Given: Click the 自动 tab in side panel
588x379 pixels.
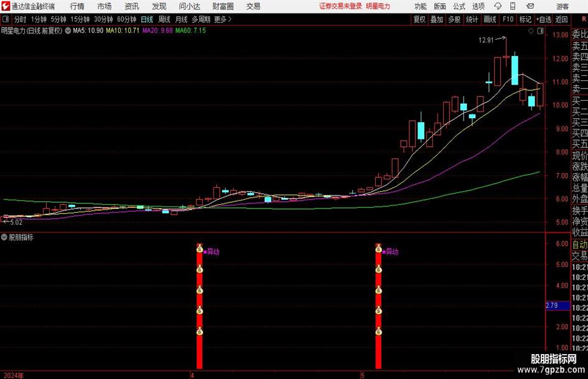Looking at the screenshot, I should [580, 245].
